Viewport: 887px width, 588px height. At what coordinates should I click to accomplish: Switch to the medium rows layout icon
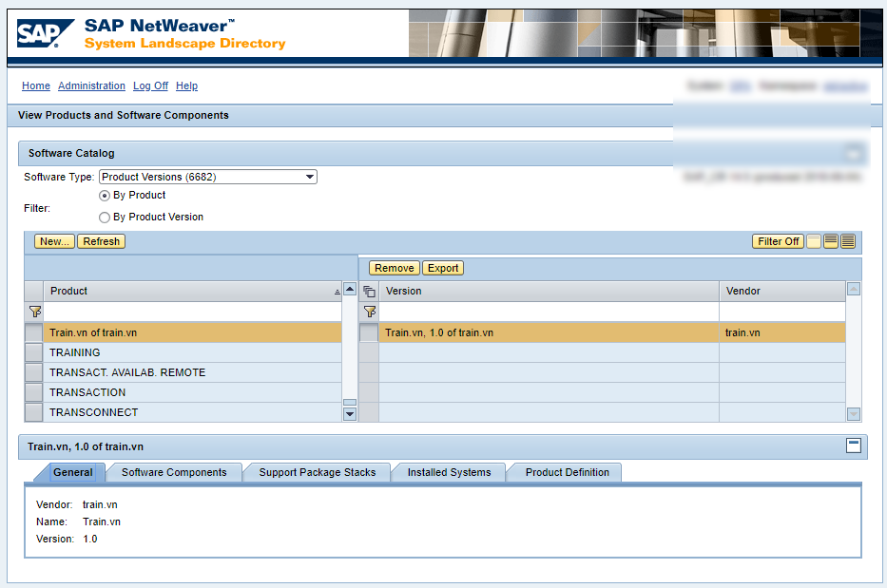tap(831, 241)
